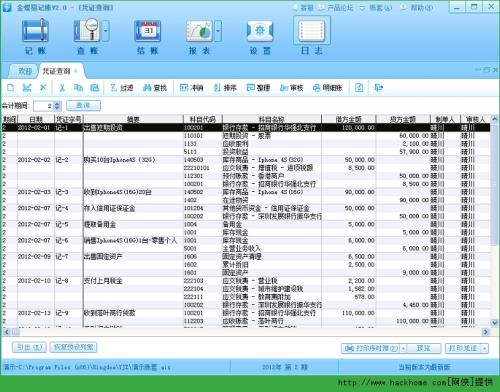Close the 凭证查询 tab

click(x=76, y=71)
